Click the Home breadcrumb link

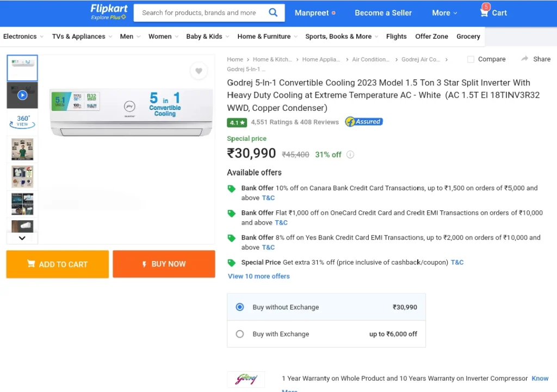[x=235, y=59]
